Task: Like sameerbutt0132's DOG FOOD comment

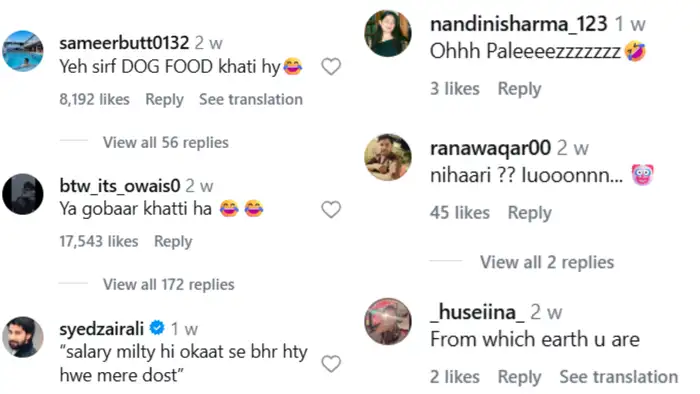Action: (x=331, y=66)
